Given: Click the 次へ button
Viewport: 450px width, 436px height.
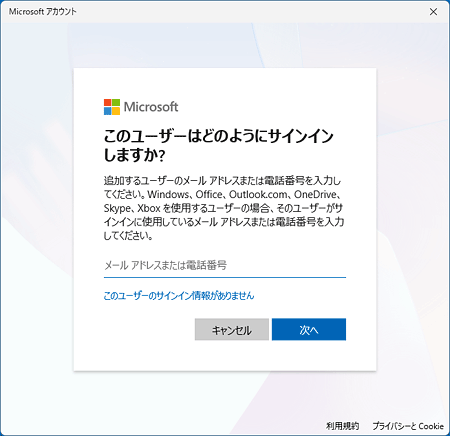Looking at the screenshot, I should click(x=309, y=329).
